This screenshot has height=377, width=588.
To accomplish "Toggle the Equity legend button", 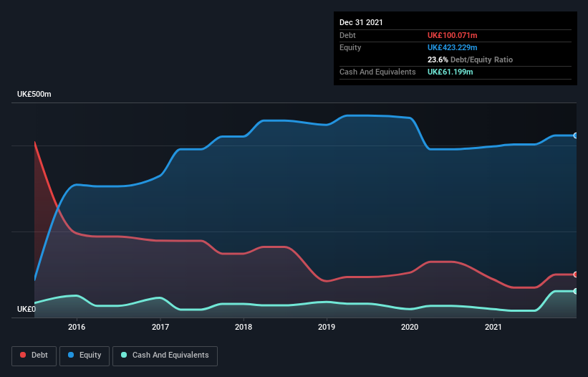I will pyautogui.click(x=85, y=355).
